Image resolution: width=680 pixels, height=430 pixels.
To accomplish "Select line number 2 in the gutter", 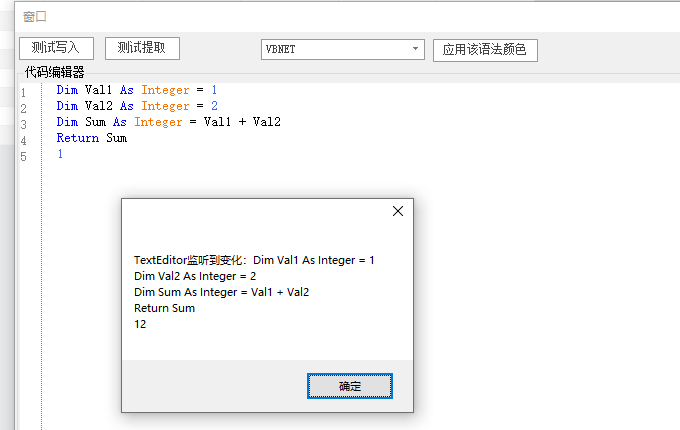I will click(23, 108).
